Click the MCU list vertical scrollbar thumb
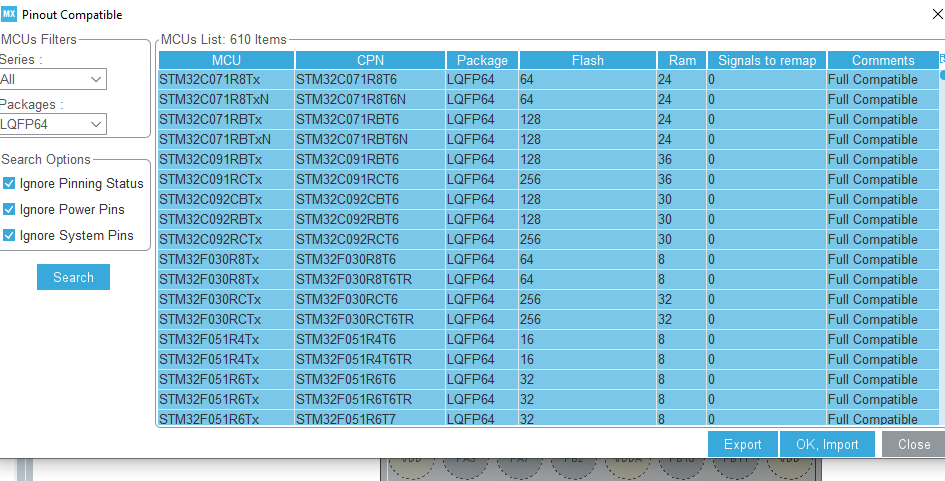The height and width of the screenshot is (481, 945). [x=942, y=75]
